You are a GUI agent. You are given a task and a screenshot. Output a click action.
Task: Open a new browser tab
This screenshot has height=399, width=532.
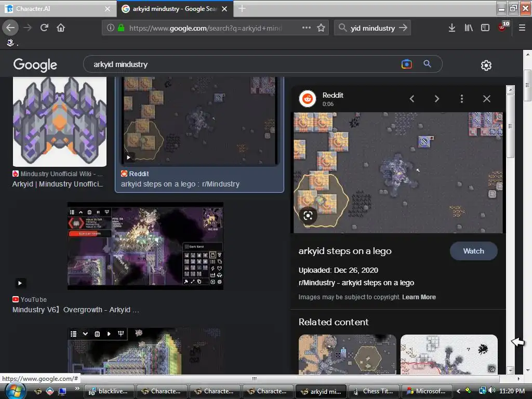(242, 8)
